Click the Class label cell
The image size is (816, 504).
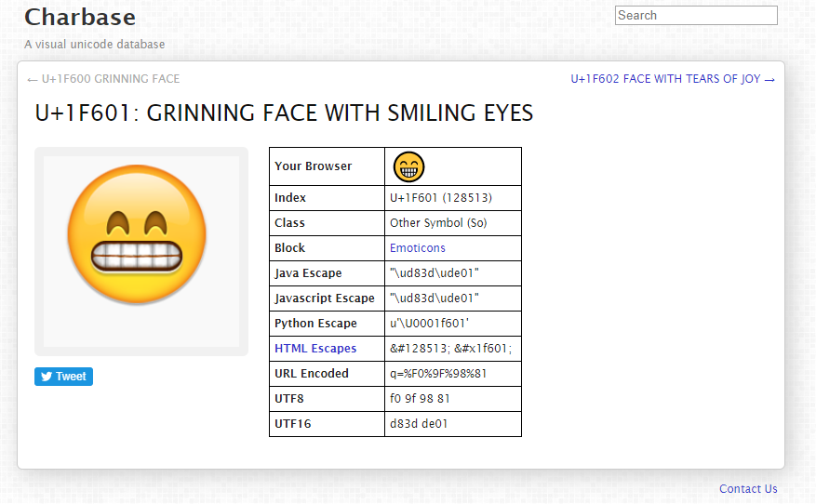pyautogui.click(x=327, y=223)
